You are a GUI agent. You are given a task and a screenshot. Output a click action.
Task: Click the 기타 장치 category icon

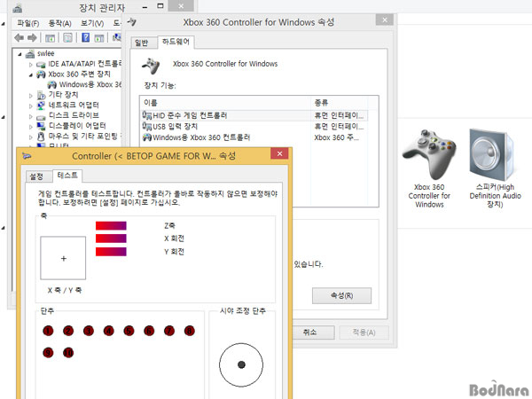click(41, 95)
